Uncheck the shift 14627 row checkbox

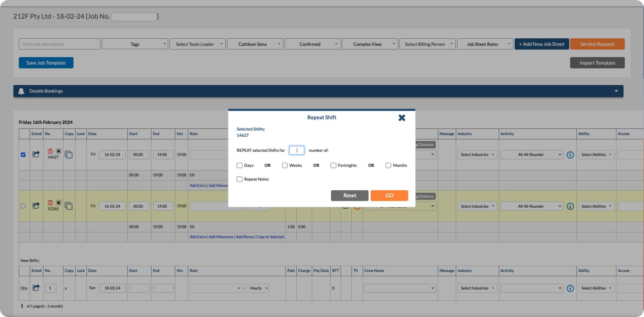coord(23,155)
